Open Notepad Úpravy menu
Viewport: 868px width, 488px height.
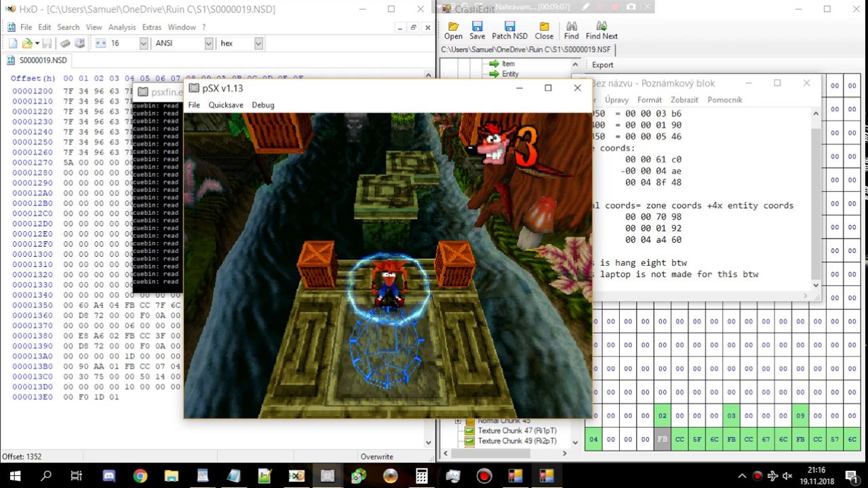pyautogui.click(x=616, y=100)
